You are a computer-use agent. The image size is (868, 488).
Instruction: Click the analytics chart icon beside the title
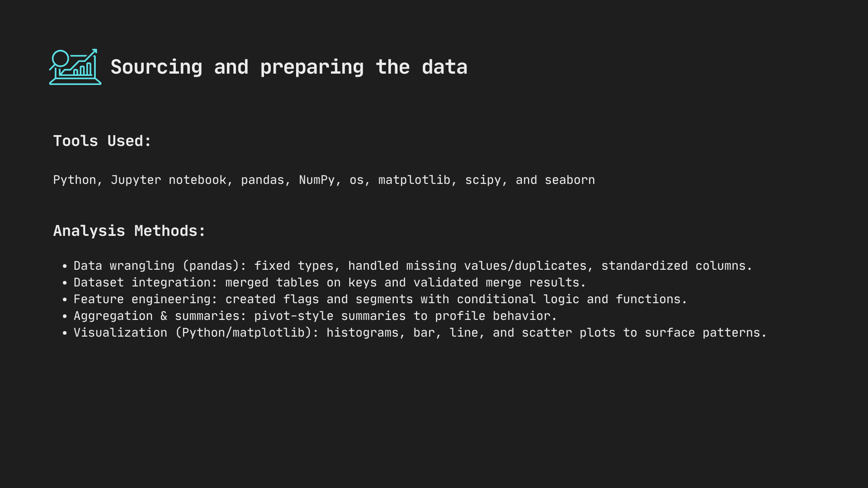[75, 67]
